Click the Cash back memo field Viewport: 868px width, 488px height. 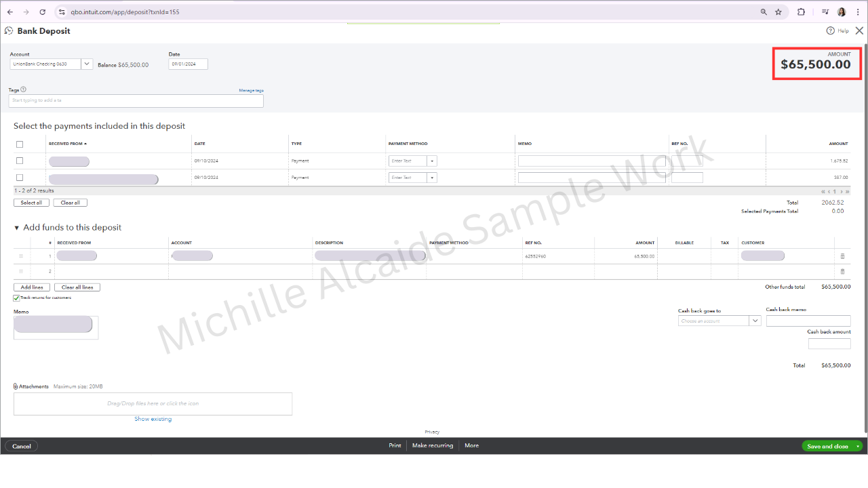tap(808, 321)
